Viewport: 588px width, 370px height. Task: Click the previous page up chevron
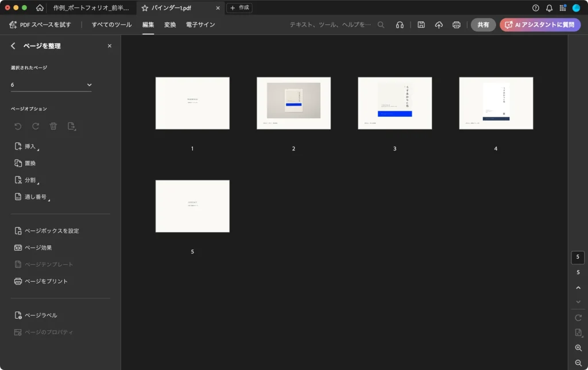pos(578,288)
